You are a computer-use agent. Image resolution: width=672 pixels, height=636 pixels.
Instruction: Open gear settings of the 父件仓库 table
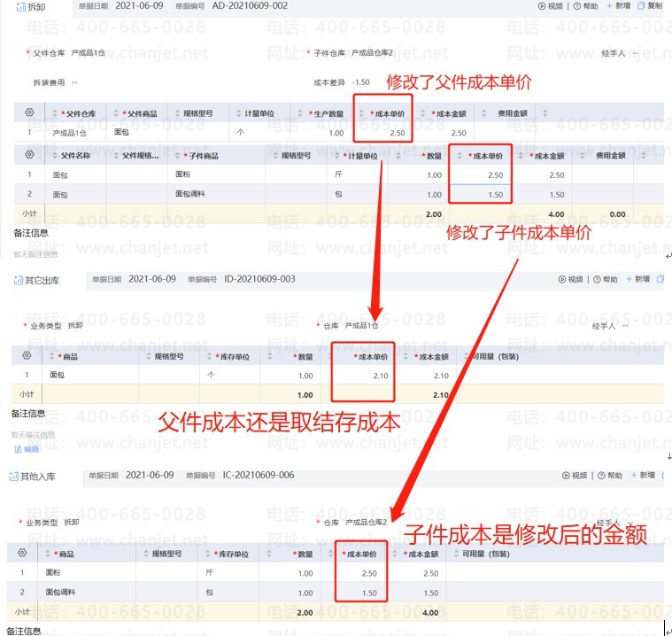29,113
